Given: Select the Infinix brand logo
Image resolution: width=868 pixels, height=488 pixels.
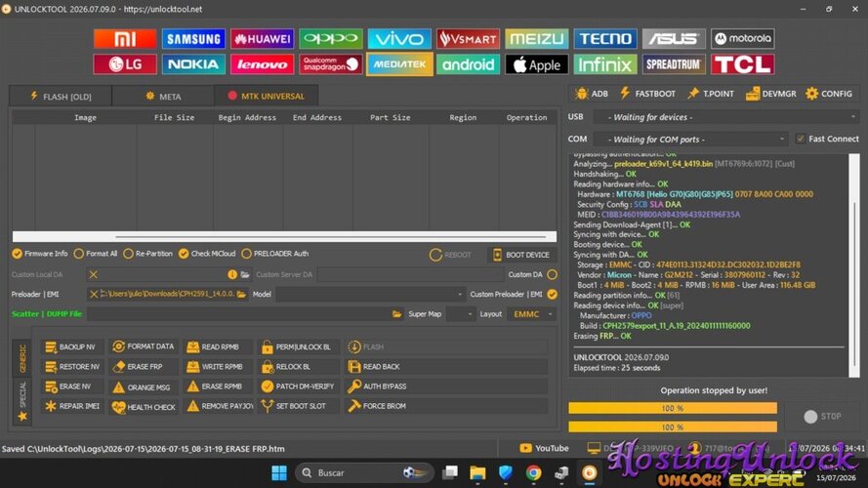Looking at the screenshot, I should click(x=605, y=64).
